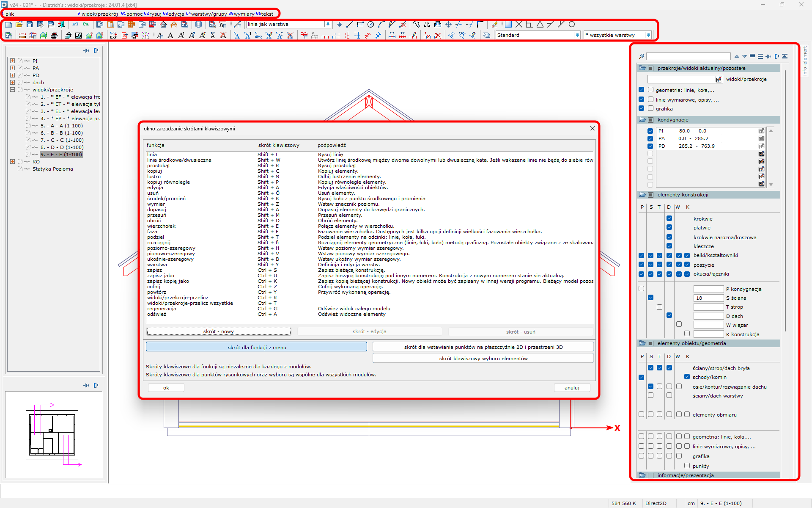This screenshot has width=812, height=508.
Task: Expand the dach tree node
Action: point(12,83)
